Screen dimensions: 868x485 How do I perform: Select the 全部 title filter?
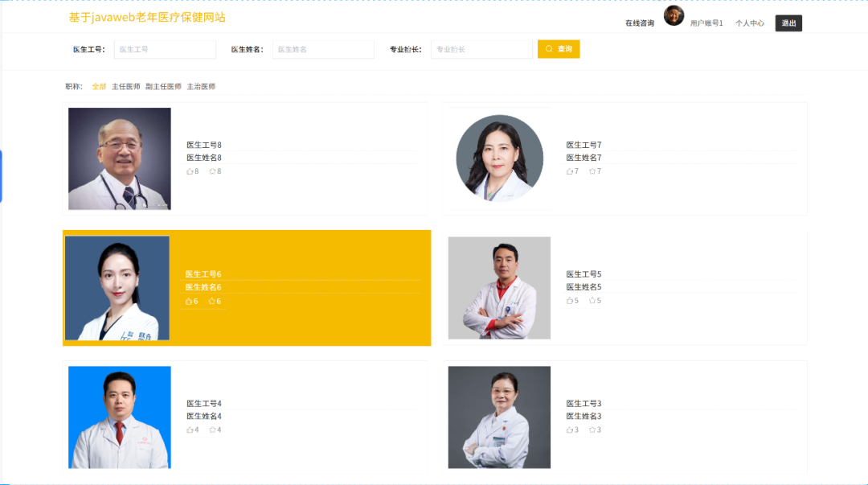pos(99,87)
